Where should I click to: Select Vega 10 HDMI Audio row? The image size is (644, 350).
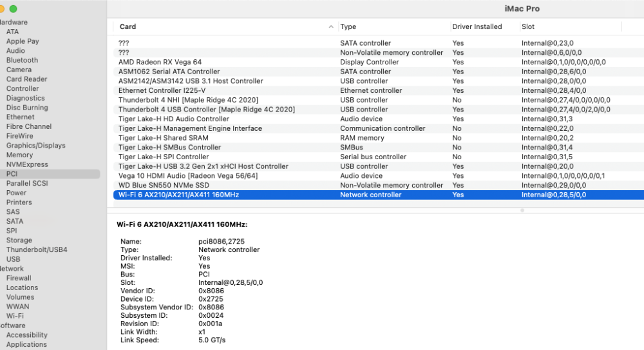pyautogui.click(x=379, y=175)
